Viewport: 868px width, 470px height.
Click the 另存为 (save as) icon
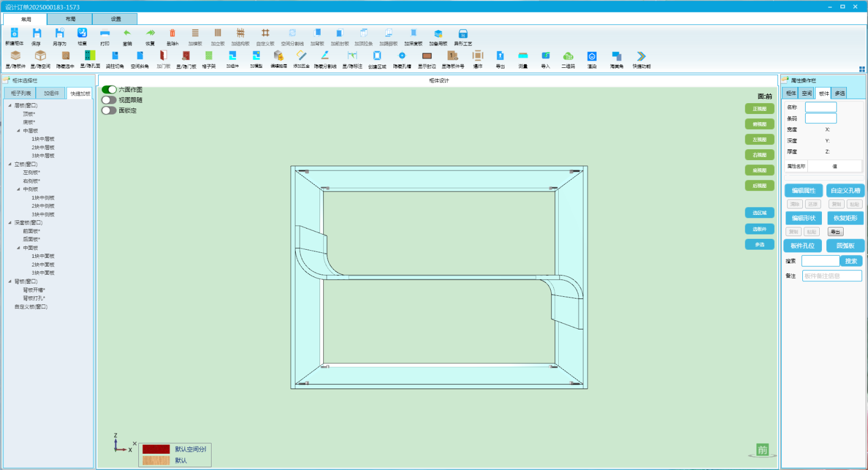click(x=60, y=34)
